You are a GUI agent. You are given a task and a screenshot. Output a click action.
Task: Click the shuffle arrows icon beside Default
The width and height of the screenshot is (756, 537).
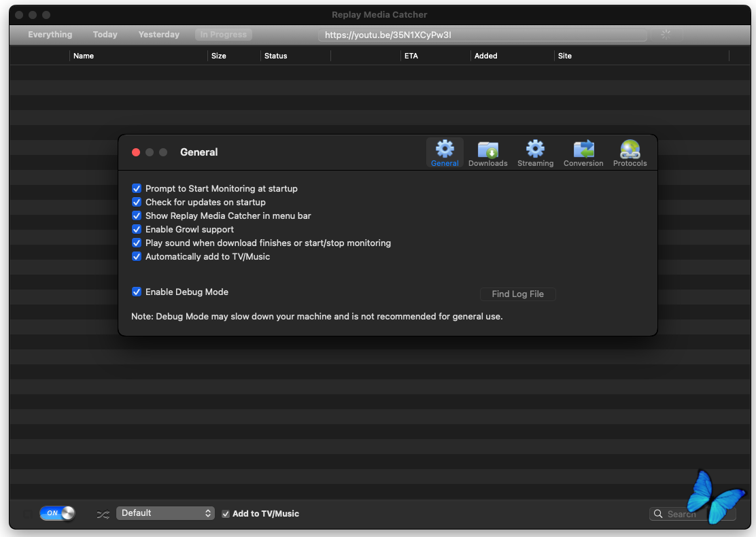[103, 514]
